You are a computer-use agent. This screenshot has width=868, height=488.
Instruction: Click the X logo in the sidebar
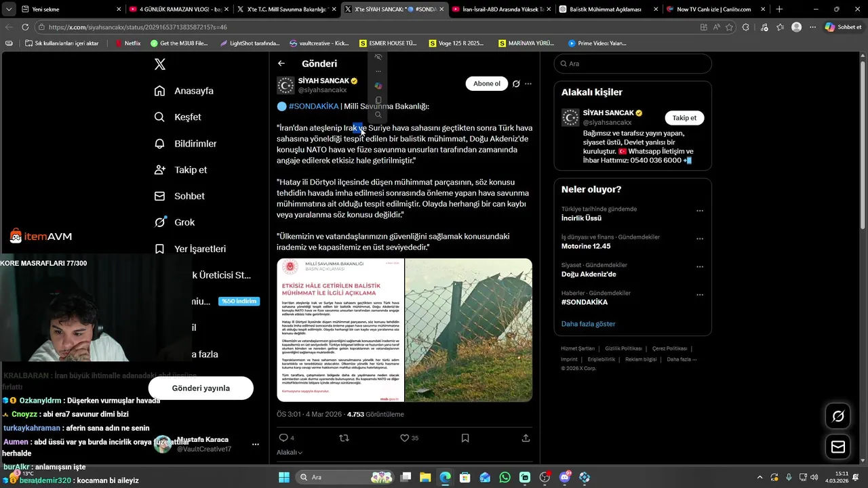point(160,64)
